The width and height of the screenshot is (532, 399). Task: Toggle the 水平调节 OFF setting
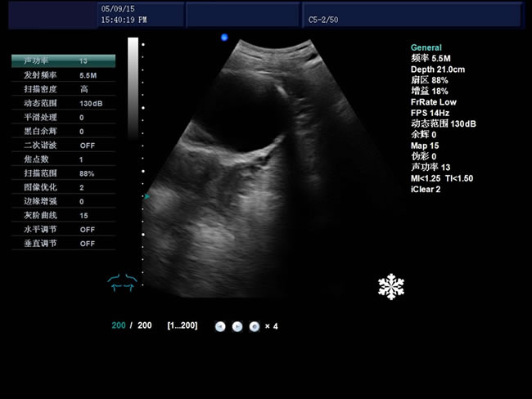click(x=87, y=230)
